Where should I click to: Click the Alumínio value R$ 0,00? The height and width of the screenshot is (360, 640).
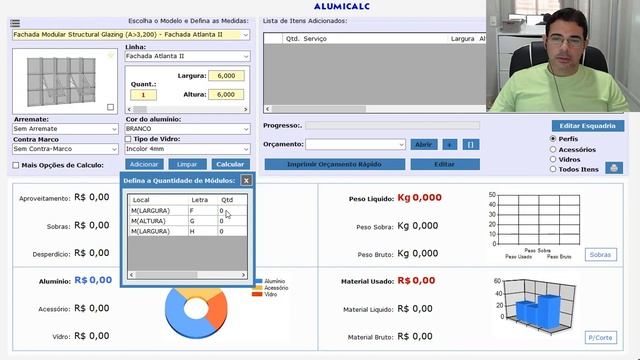(x=93, y=280)
